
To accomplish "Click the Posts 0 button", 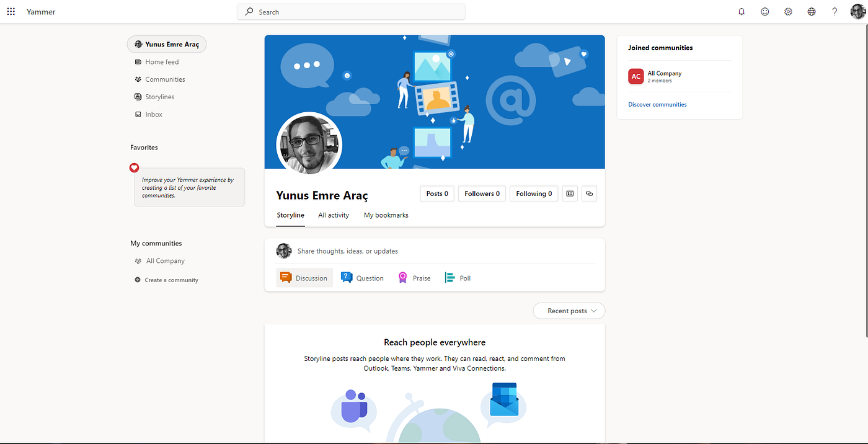I will tap(437, 193).
